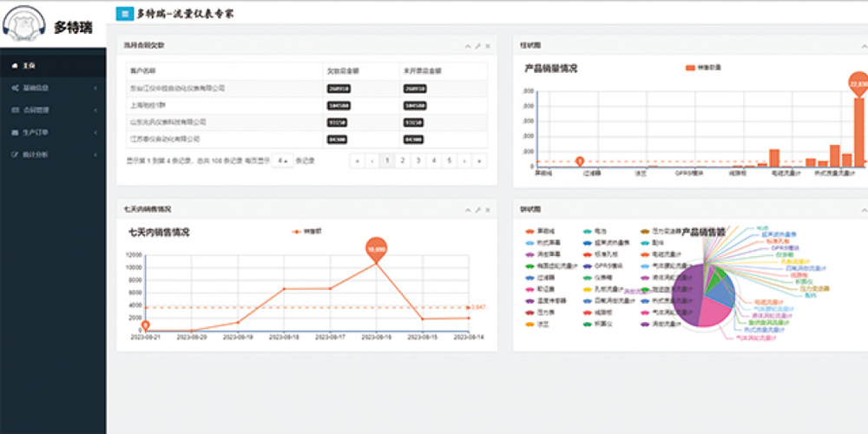868x434 pixels.
Task: Jump to last page with » button
Action: [x=480, y=161]
